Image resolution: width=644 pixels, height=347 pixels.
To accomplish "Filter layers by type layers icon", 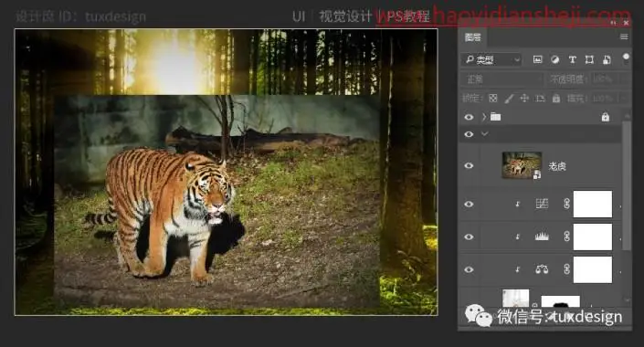I will coord(572,59).
